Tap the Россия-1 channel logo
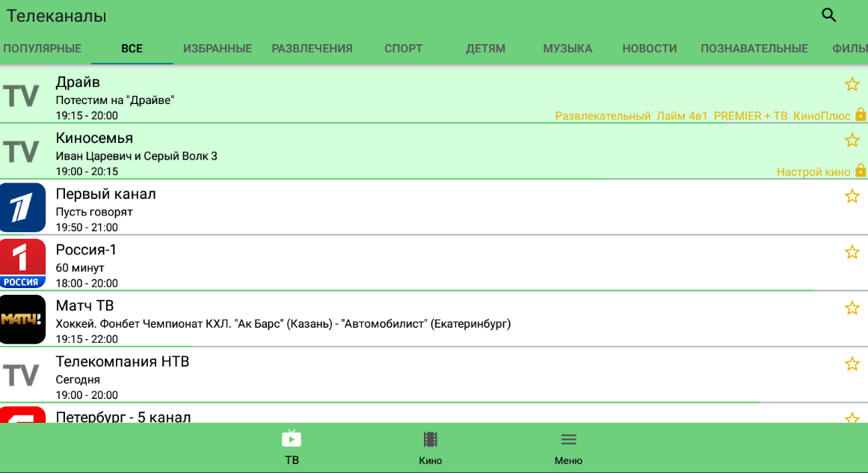This screenshot has width=868, height=473. click(22, 263)
